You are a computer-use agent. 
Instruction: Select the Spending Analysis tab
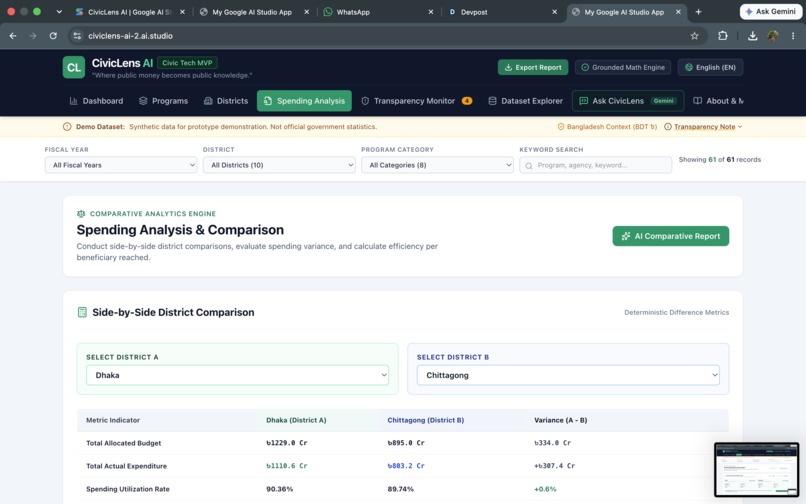click(x=304, y=101)
